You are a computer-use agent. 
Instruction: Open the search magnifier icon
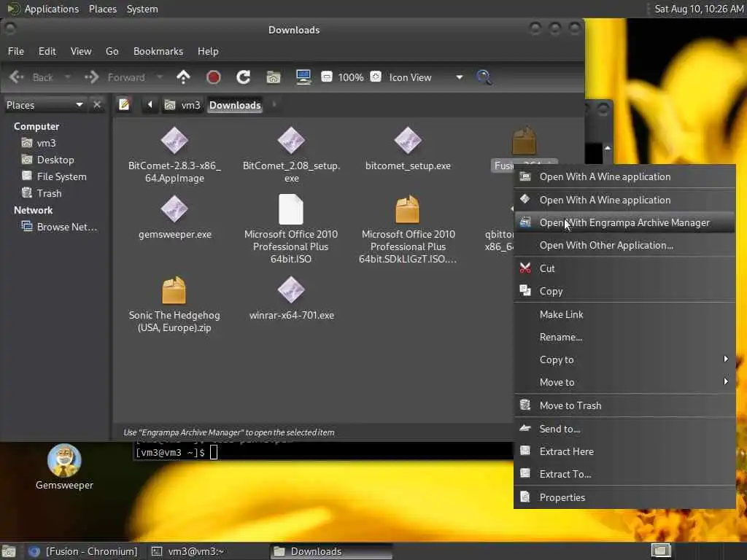point(484,77)
